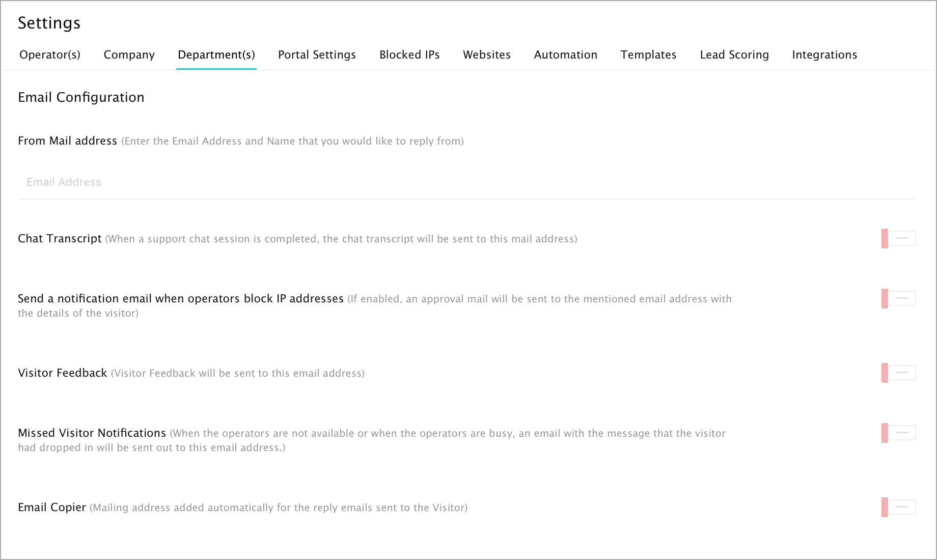Toggle notification email for blocked IP addresses

coord(899,298)
